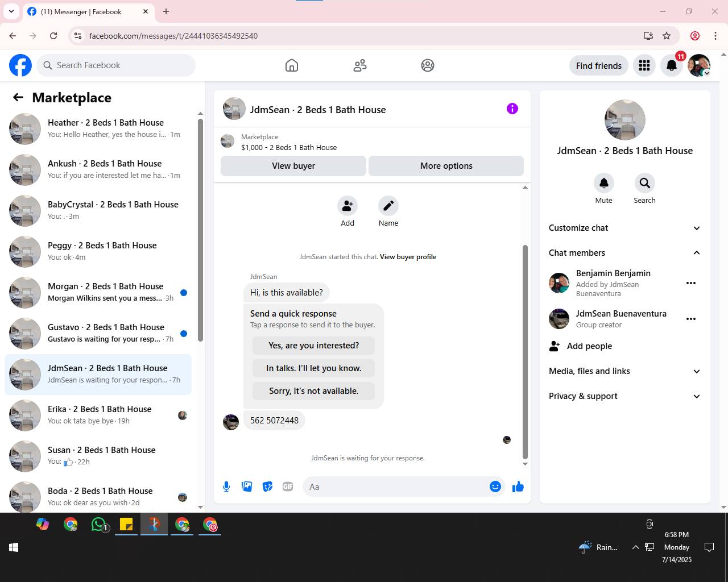Click the View buyer button
728x582 pixels.
tap(293, 166)
